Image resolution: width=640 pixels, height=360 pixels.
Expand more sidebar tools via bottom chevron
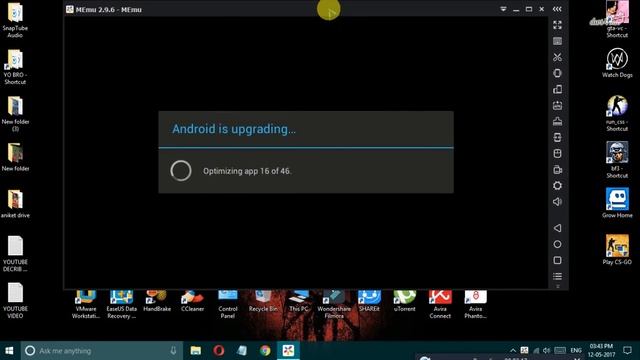[x=558, y=286]
